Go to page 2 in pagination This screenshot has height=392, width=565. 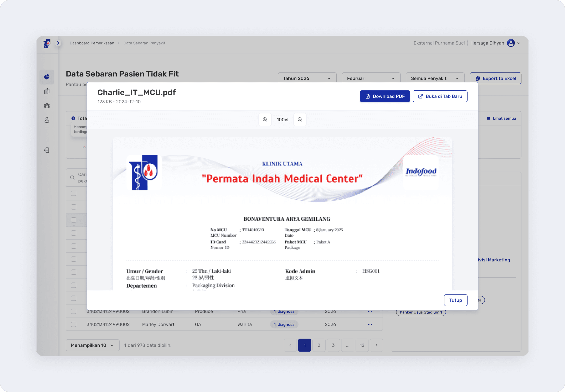[x=319, y=345]
